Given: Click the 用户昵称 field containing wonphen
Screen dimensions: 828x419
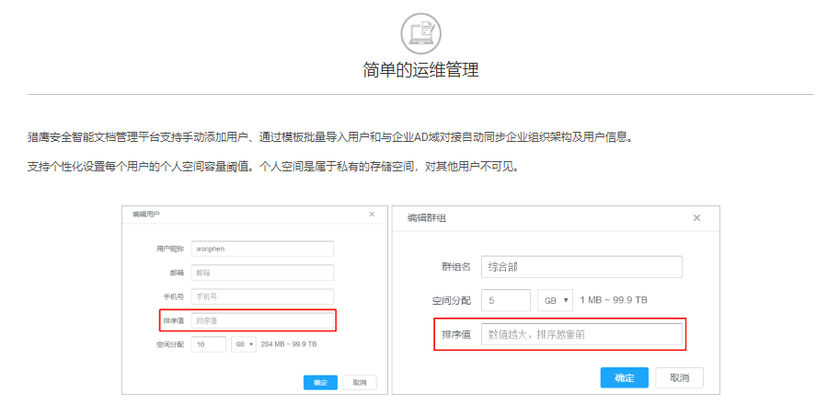Looking at the screenshot, I should [x=262, y=249].
